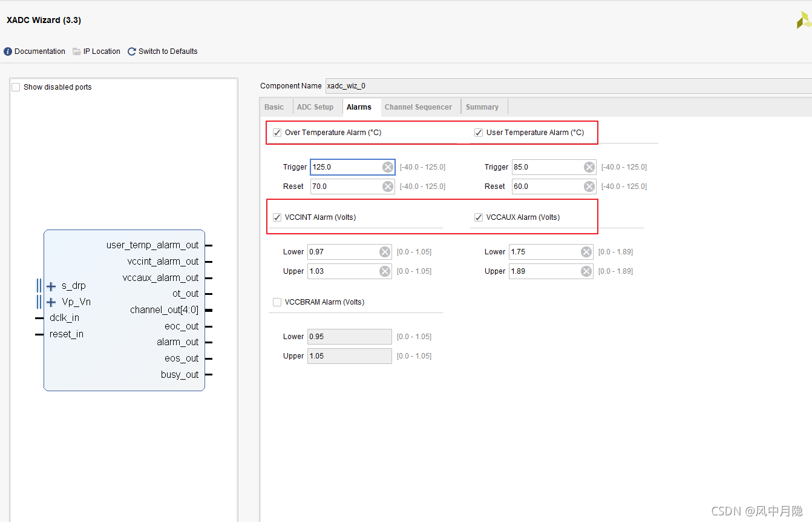Open Documentation info icon
Screen dimensions: 812x522
point(8,51)
